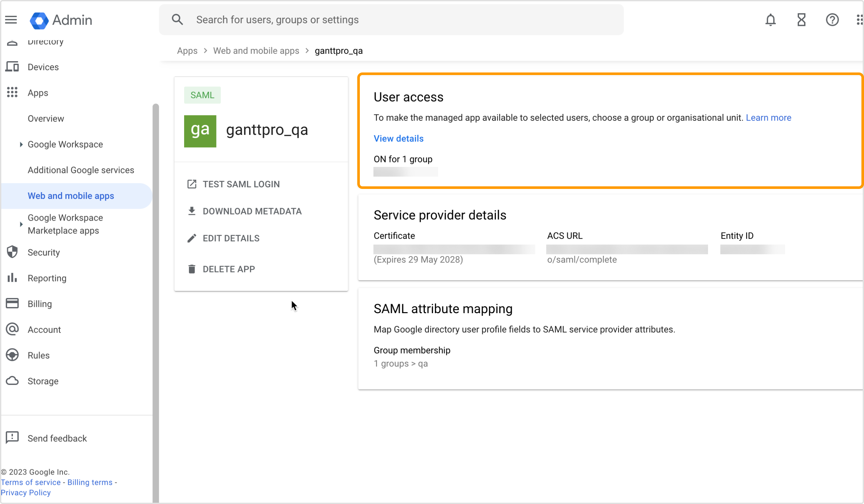Open the tasks hourglass icon

click(x=801, y=20)
